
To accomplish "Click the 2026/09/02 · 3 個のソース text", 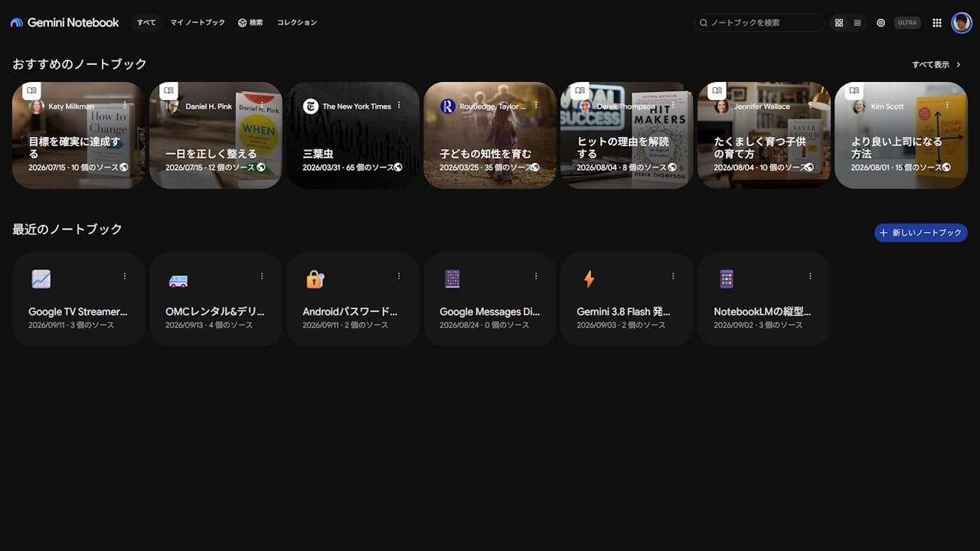I will (x=759, y=325).
